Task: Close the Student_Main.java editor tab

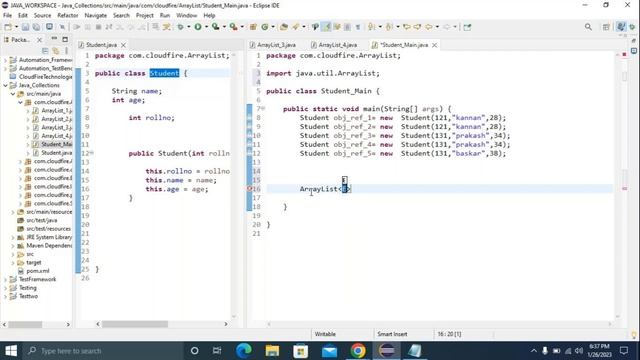Action: point(435,45)
